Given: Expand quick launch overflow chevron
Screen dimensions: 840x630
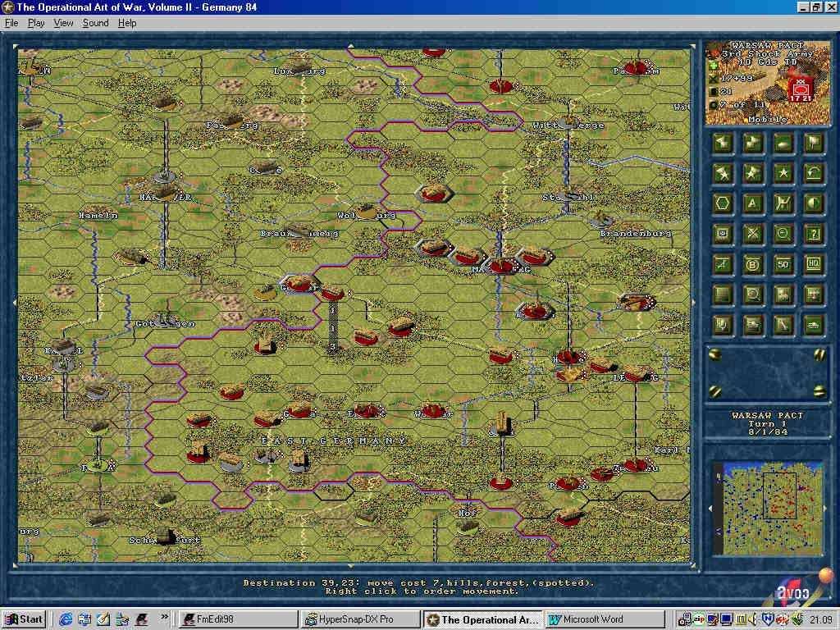Looking at the screenshot, I should [x=164, y=617].
